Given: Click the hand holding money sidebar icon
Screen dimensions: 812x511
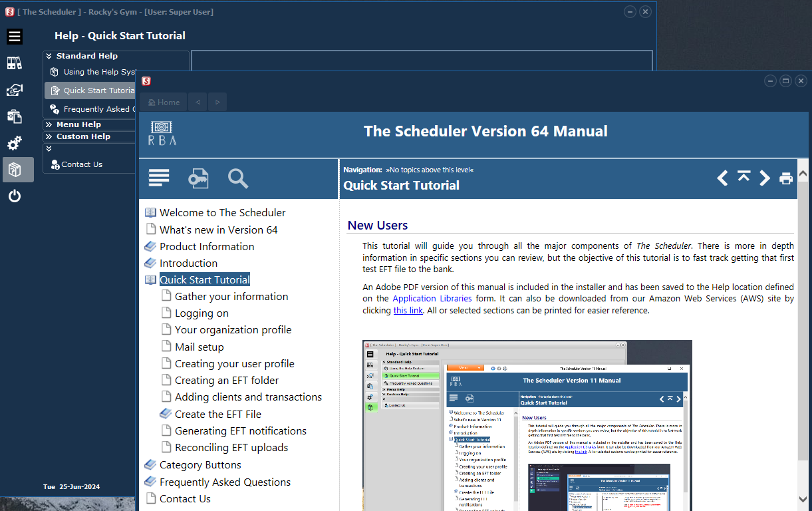Looking at the screenshot, I should click(x=15, y=90).
